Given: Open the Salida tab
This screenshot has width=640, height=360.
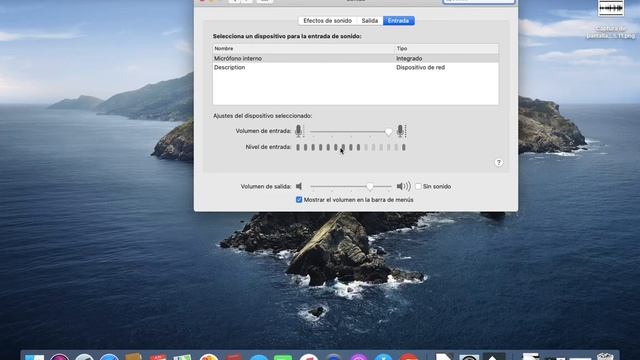Looking at the screenshot, I should click(x=370, y=21).
